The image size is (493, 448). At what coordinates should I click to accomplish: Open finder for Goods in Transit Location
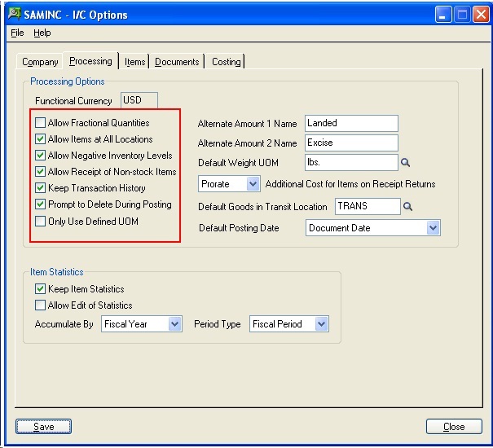(407, 207)
